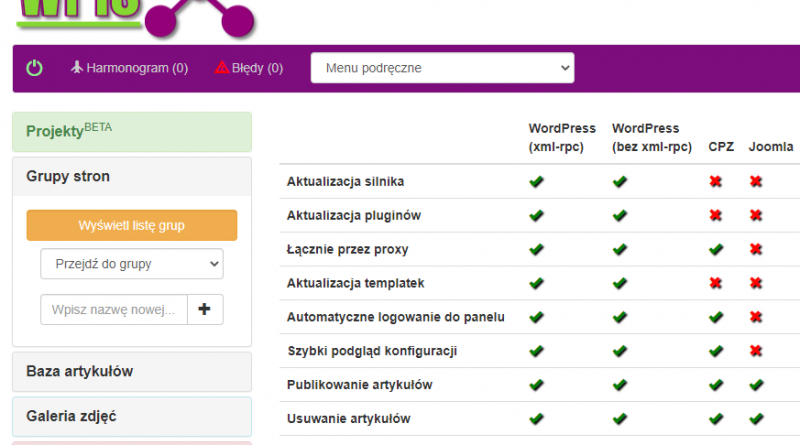Click Publikowanie artykułów CPZ checkmark
This screenshot has width=800, height=445.
[x=716, y=385]
